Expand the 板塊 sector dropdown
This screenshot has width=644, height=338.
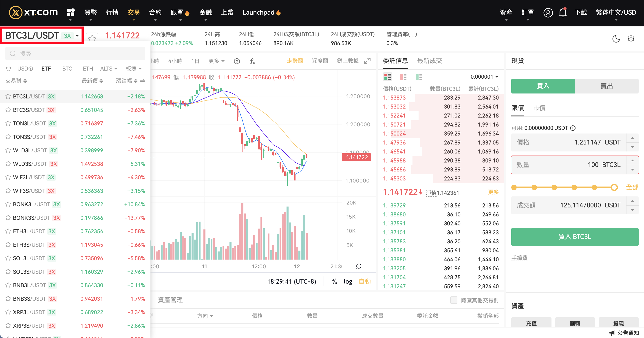[134, 69]
